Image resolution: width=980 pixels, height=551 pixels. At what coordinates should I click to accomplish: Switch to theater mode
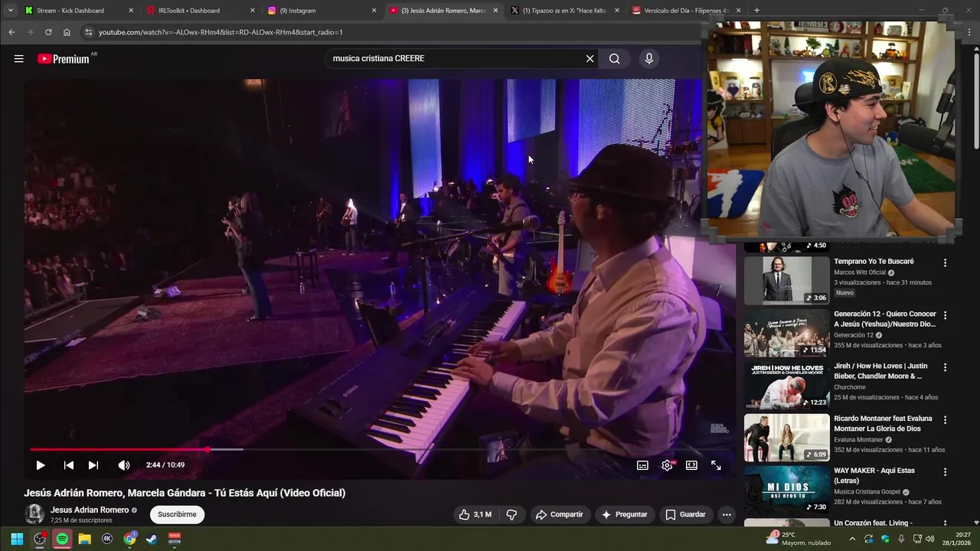click(x=691, y=465)
